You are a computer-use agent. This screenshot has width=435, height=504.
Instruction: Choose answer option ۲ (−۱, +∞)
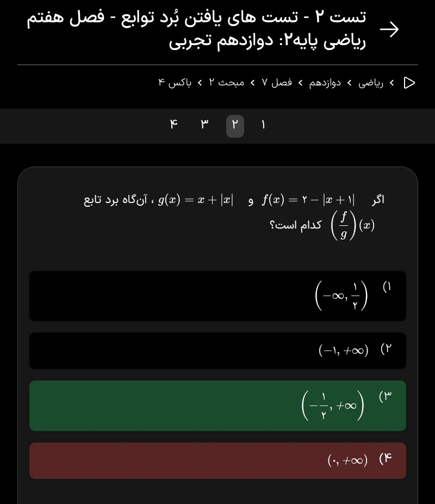point(217,351)
